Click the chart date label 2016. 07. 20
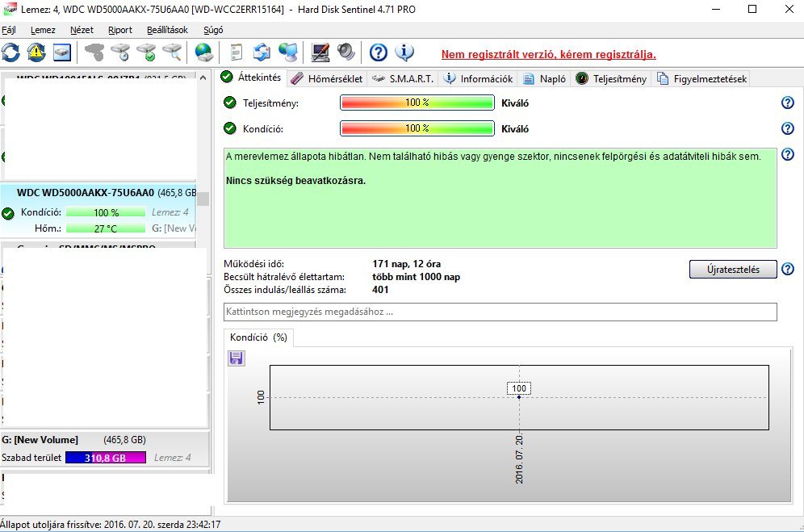 [519, 459]
